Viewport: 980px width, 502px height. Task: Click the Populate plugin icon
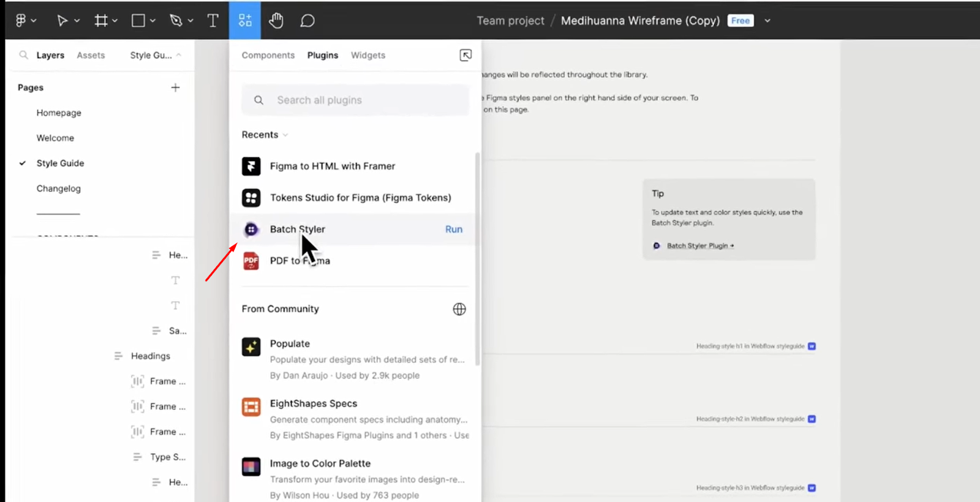pos(251,347)
